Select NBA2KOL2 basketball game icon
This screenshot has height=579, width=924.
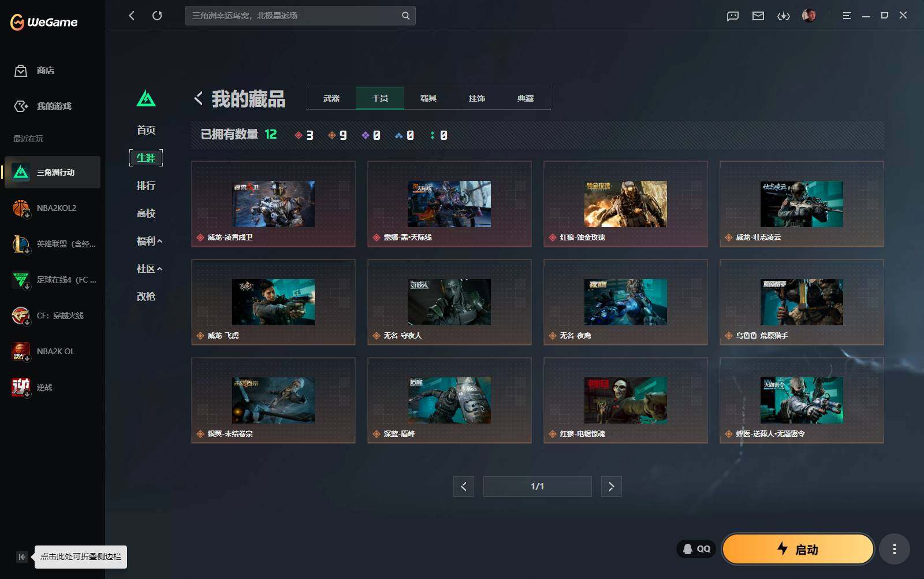click(x=21, y=208)
